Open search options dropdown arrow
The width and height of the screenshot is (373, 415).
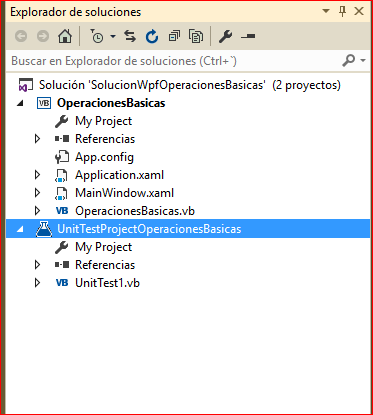[363, 60]
